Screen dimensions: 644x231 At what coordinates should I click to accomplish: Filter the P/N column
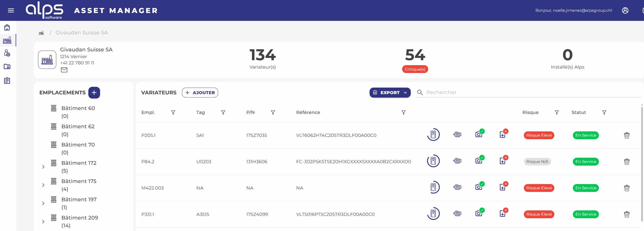273,112
